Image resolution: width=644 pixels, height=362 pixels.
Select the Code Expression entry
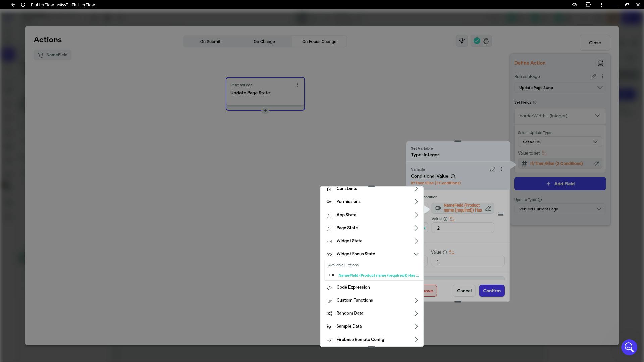[353, 287]
